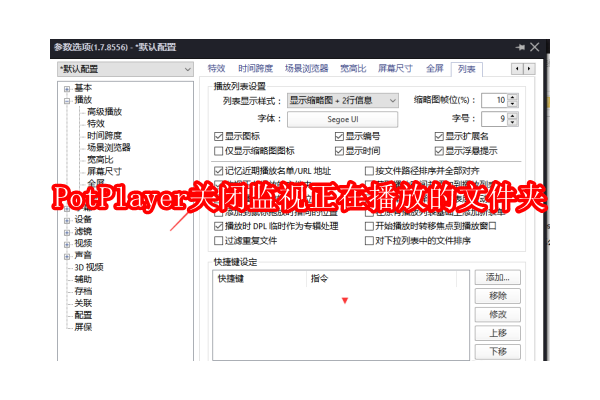This screenshot has width=600, height=400.
Task: Select 场景浏览器 in the settings tree
Action: point(109,147)
